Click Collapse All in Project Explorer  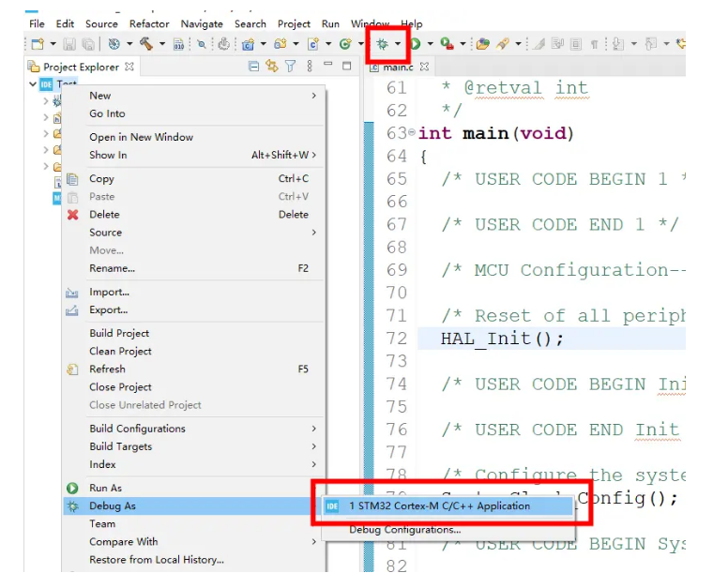(x=253, y=67)
